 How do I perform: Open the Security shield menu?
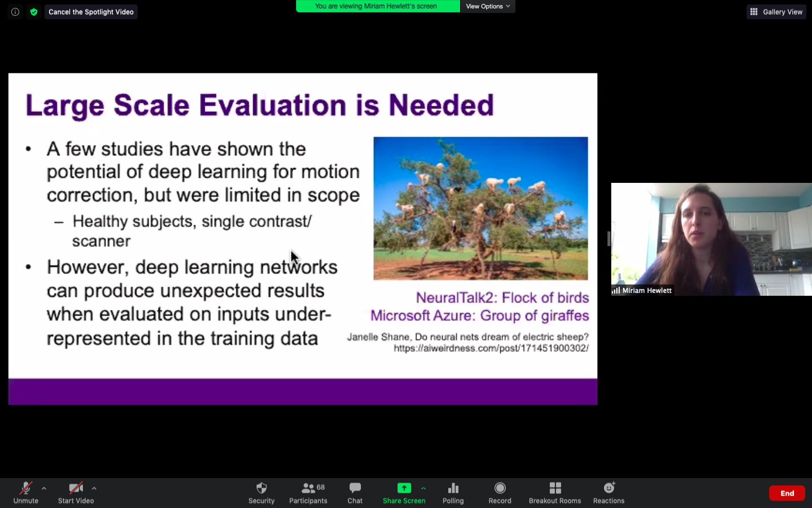(261, 492)
